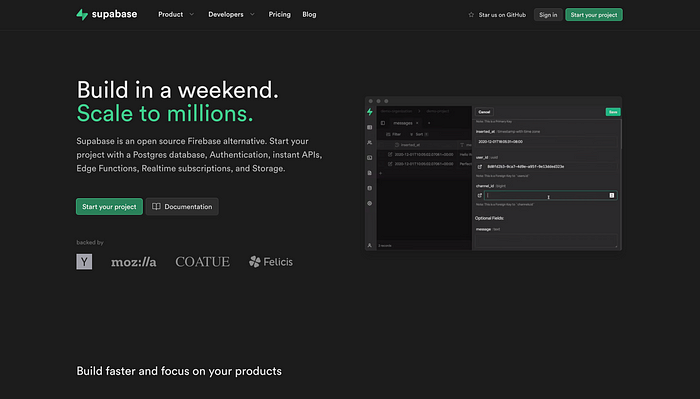Screen dimensions: 700x399
Task: Open the Documentation button
Action: point(182,207)
